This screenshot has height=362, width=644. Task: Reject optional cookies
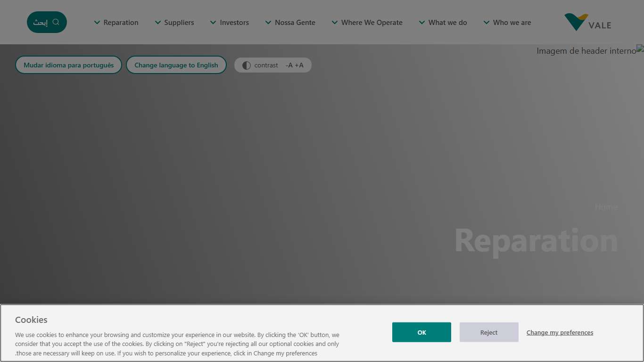489,332
